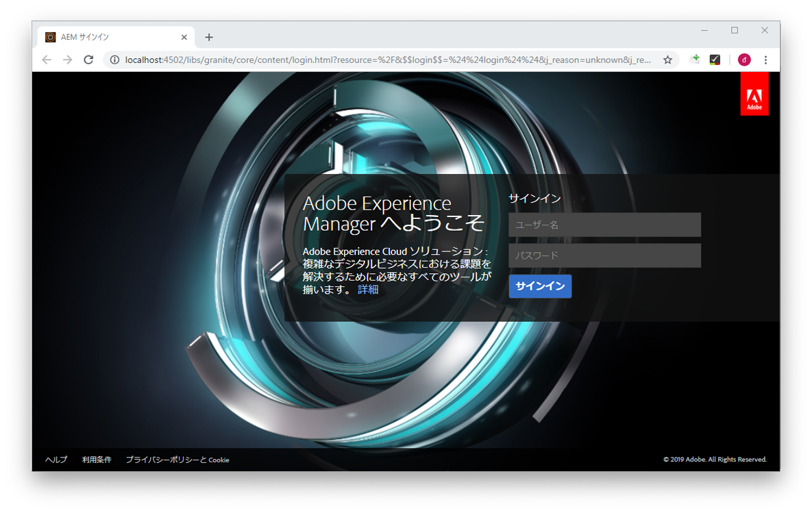Open the 詳細 link
The width and height of the screenshot is (812, 513).
pyautogui.click(x=368, y=289)
